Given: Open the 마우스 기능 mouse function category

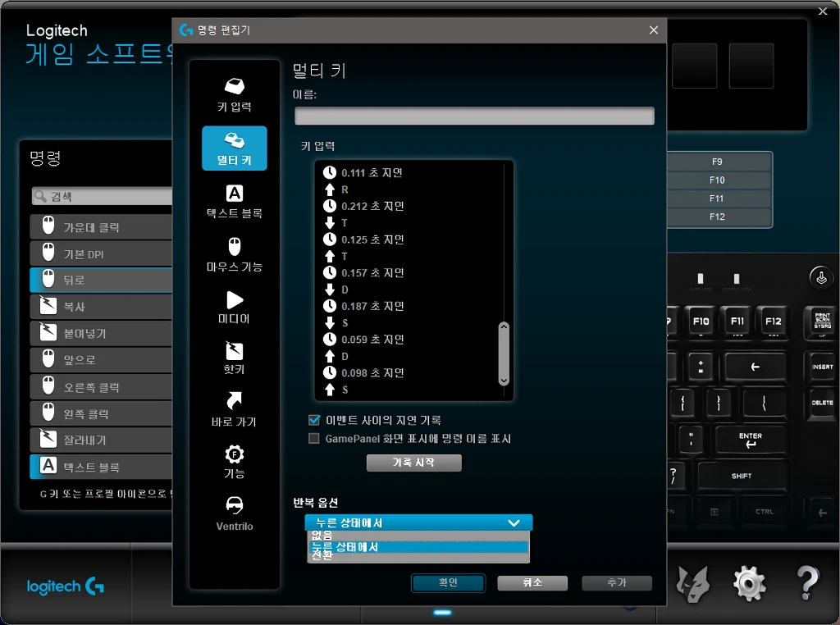Looking at the screenshot, I should (x=234, y=254).
